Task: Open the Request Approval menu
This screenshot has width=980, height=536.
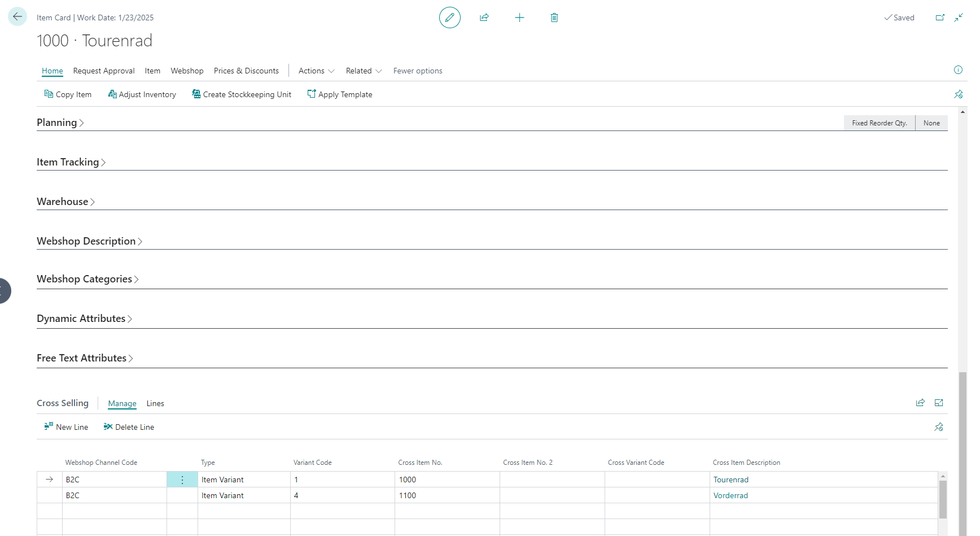Action: (104, 71)
